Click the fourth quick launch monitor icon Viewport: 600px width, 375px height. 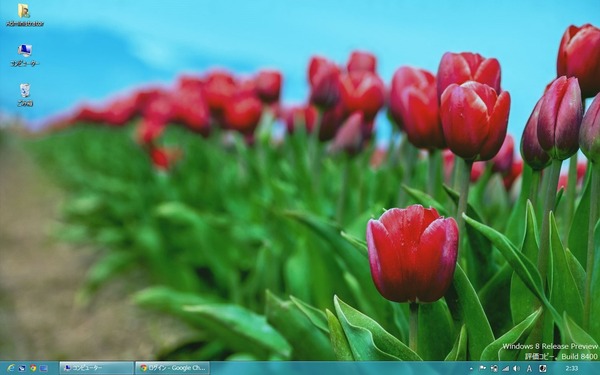pyautogui.click(x=44, y=368)
